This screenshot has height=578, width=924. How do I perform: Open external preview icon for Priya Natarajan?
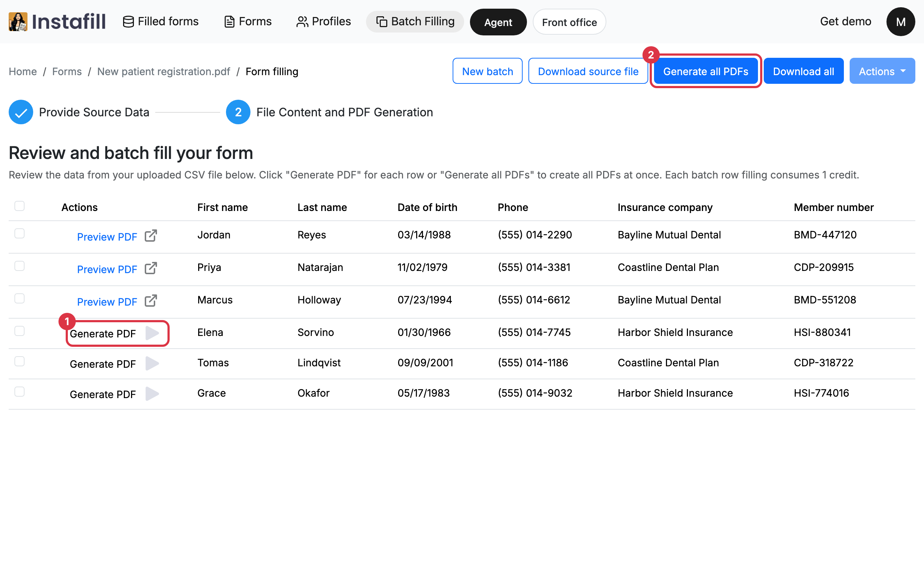point(151,268)
